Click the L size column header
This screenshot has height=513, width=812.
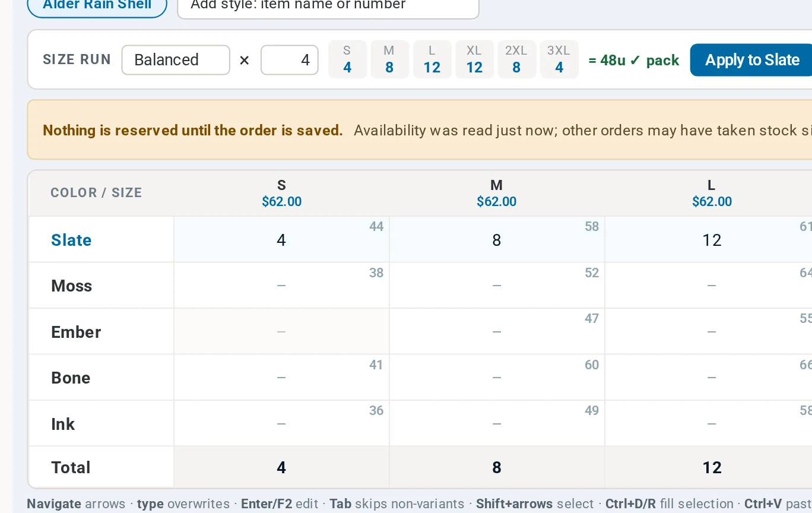[x=709, y=194]
